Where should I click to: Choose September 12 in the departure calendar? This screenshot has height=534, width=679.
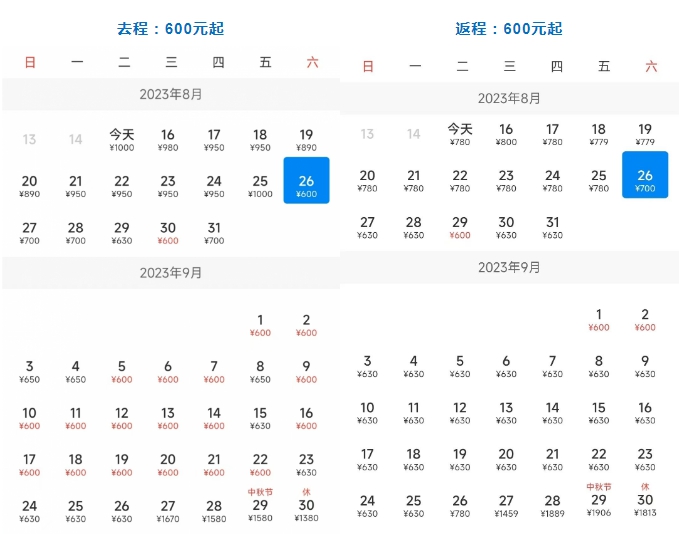pos(122,418)
